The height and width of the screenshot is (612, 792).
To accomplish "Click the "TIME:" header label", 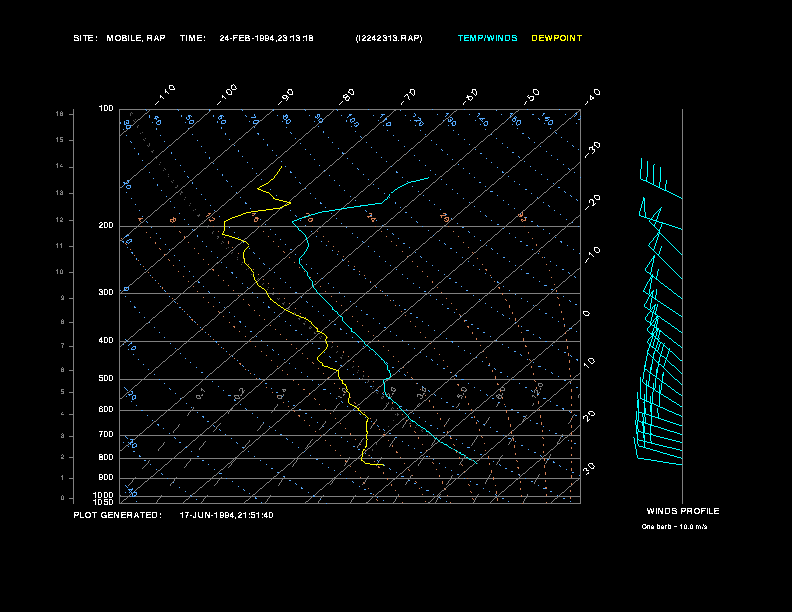I will (193, 38).
